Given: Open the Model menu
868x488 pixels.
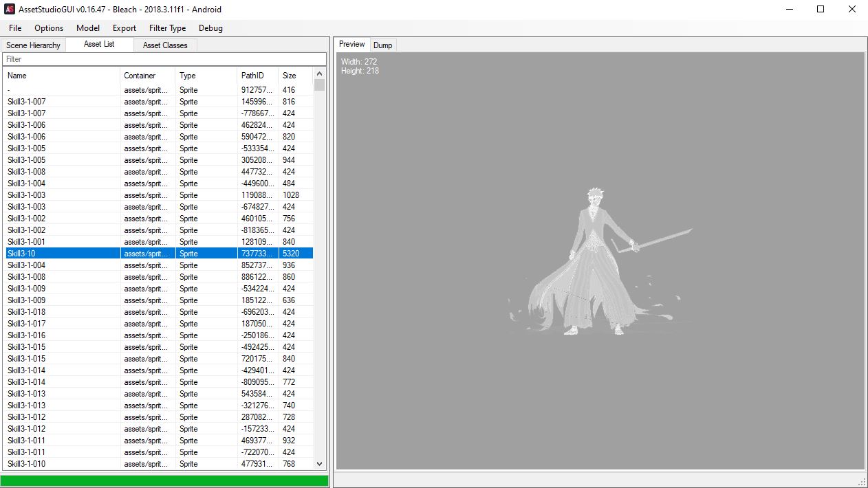Looking at the screenshot, I should (x=88, y=28).
